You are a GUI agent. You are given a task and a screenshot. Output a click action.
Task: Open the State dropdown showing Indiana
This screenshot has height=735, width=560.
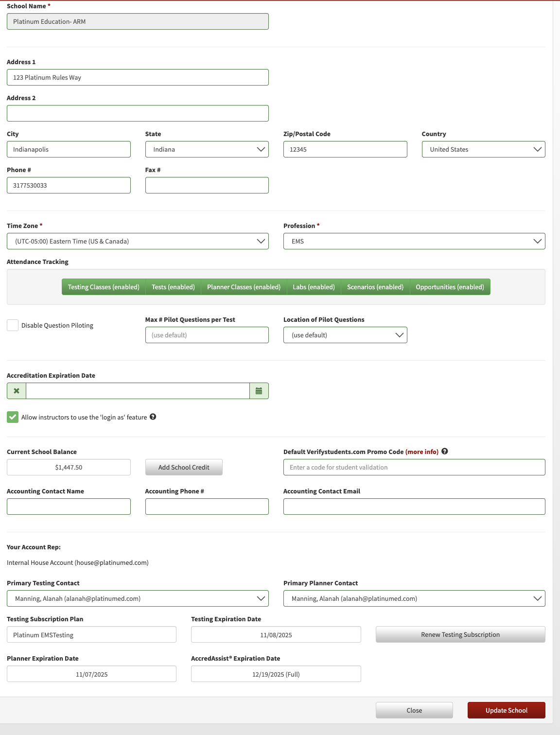click(x=207, y=149)
